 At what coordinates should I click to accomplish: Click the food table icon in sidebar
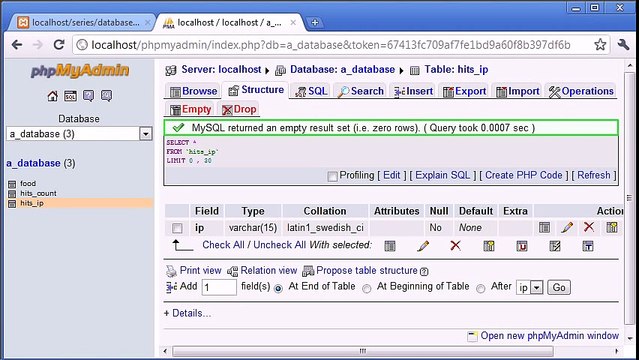(12, 184)
